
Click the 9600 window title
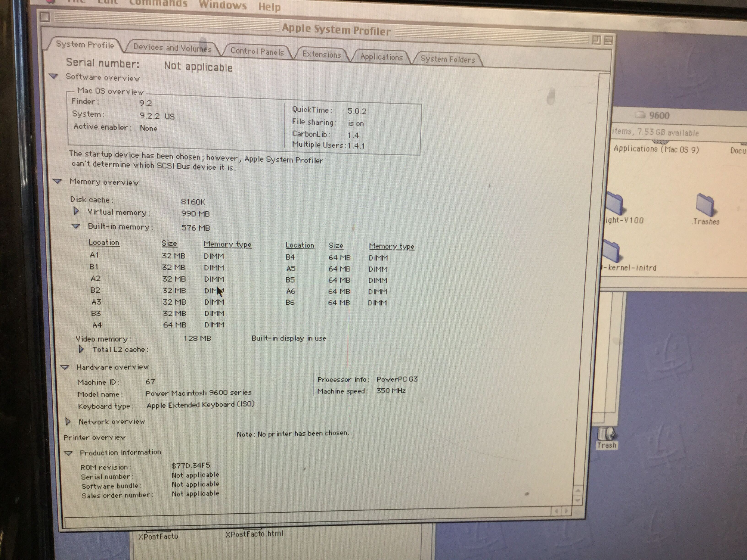pos(659,115)
